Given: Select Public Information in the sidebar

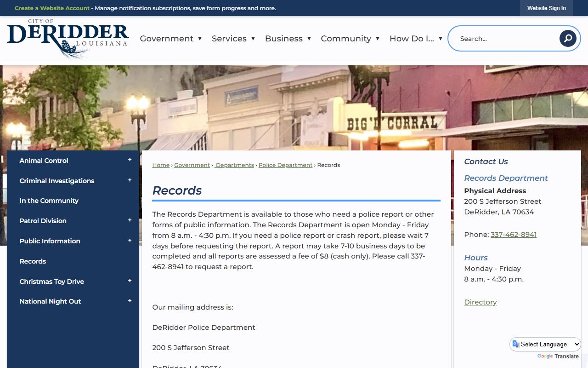Looking at the screenshot, I should 50,241.
